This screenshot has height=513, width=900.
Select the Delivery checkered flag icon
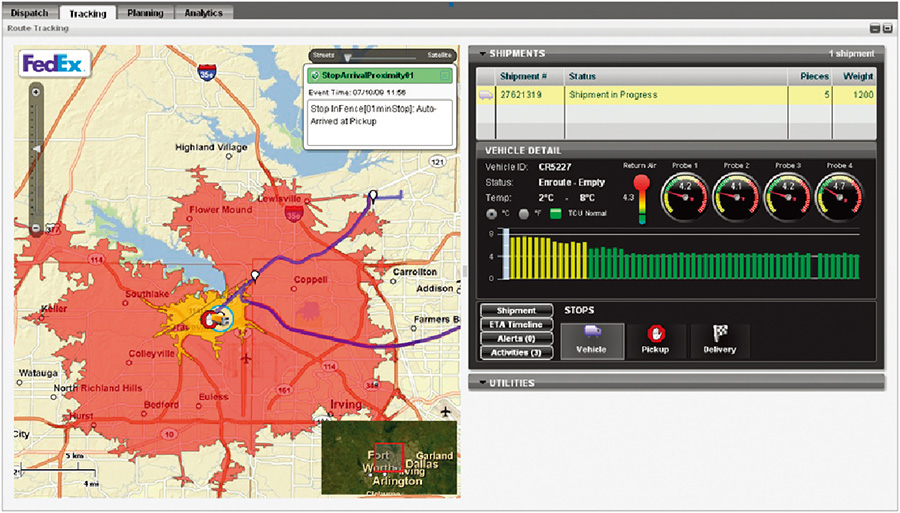[x=719, y=339]
